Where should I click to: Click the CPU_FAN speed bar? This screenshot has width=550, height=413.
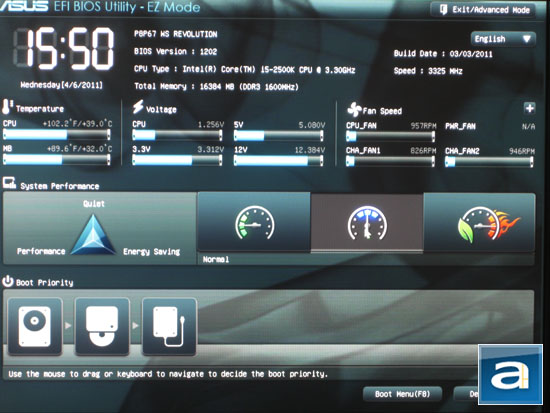tap(390, 136)
